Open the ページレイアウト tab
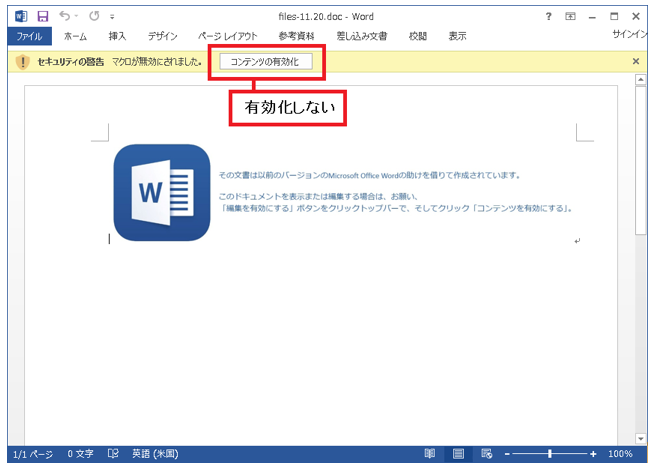 click(228, 36)
